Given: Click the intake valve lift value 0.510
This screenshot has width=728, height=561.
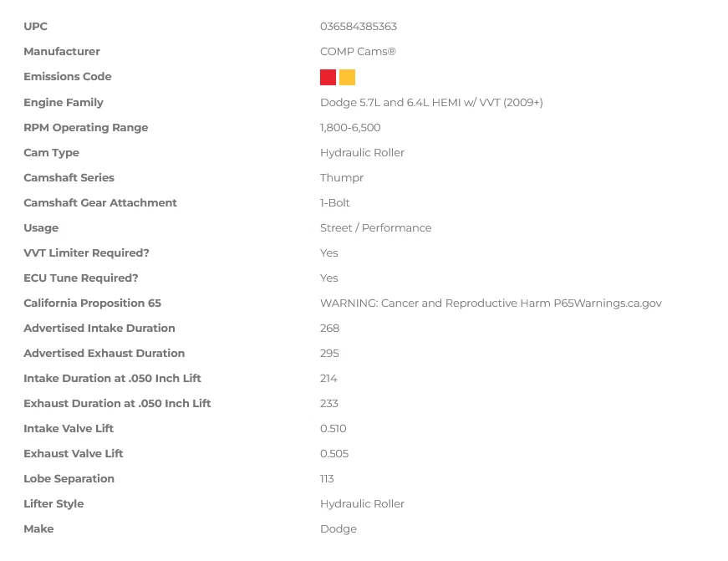Looking at the screenshot, I should point(333,429).
